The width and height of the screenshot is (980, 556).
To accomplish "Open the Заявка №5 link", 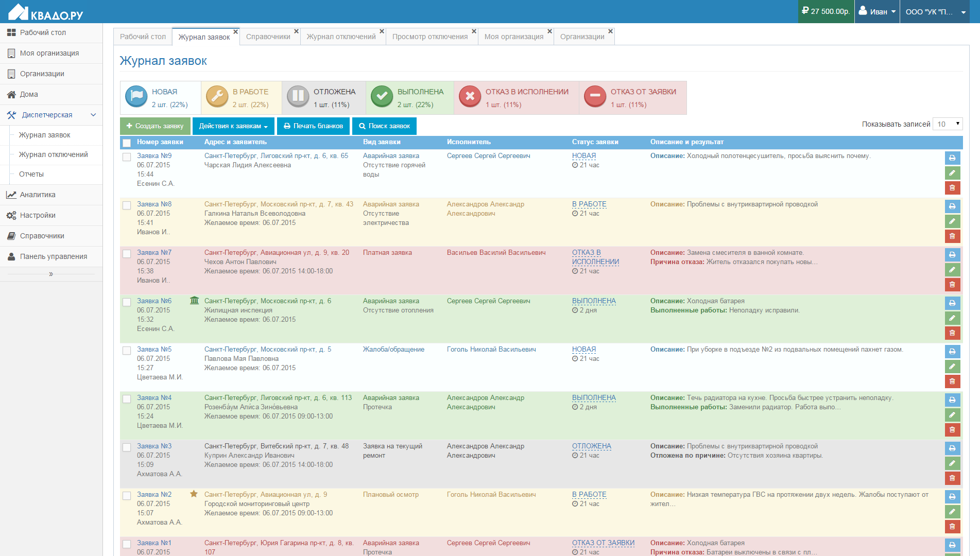I will (x=154, y=349).
